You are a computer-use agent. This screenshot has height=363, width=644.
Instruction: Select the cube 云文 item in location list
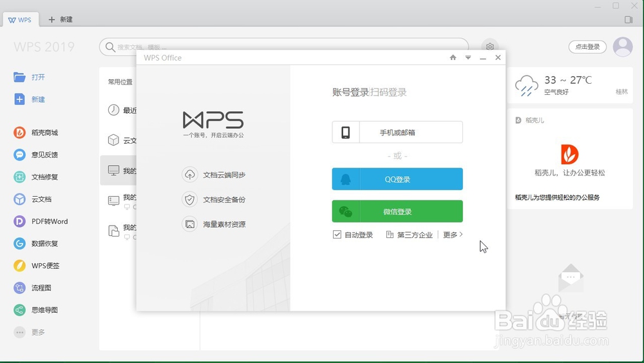click(118, 140)
